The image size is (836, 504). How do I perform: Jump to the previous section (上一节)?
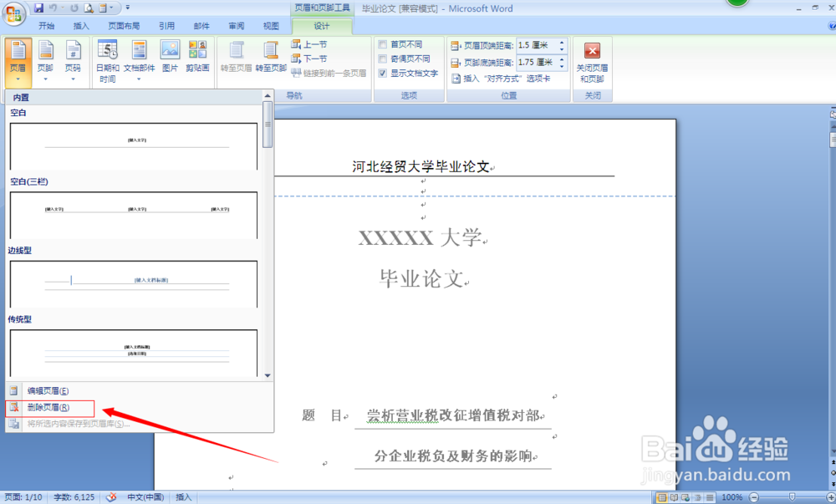pos(309,44)
